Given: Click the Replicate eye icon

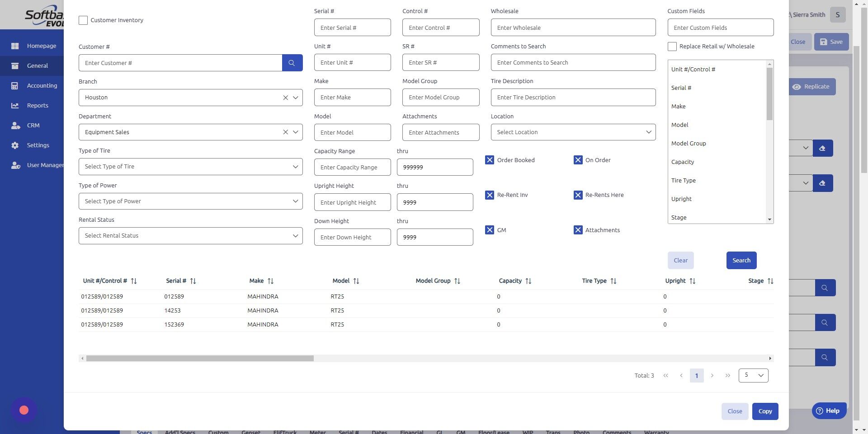Looking at the screenshot, I should click(x=797, y=87).
